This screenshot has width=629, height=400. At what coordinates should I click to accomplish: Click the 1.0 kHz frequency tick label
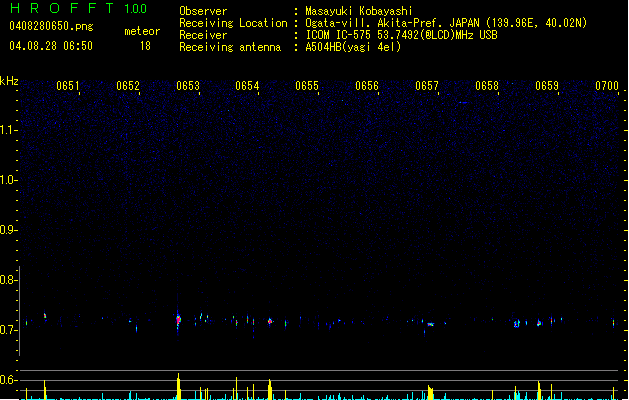pos(8,180)
